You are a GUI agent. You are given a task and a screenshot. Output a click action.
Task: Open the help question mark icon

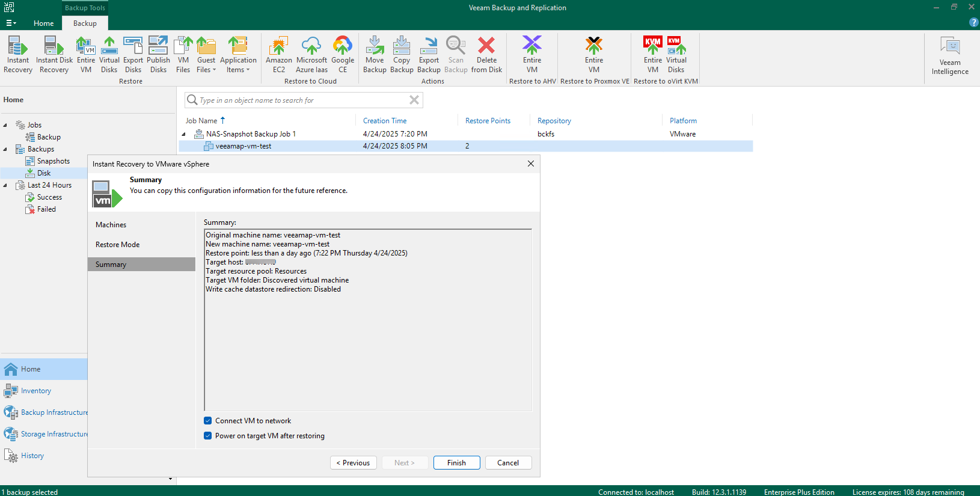[973, 22]
